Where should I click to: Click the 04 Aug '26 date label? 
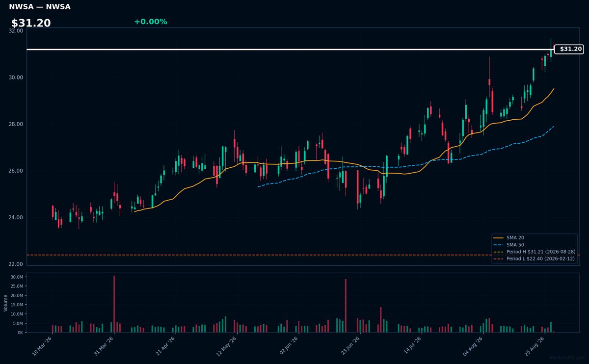click(x=474, y=346)
